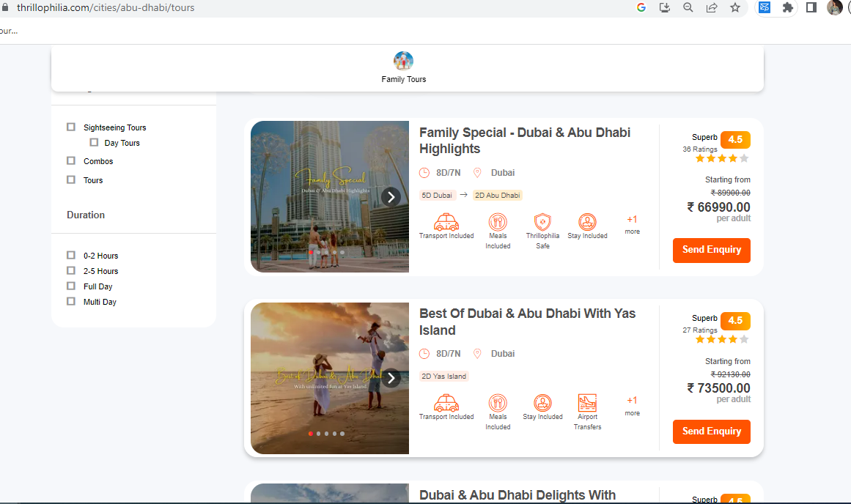Click the 2D Yas Island itinerary tag
This screenshot has height=504, width=851.
[444, 377]
